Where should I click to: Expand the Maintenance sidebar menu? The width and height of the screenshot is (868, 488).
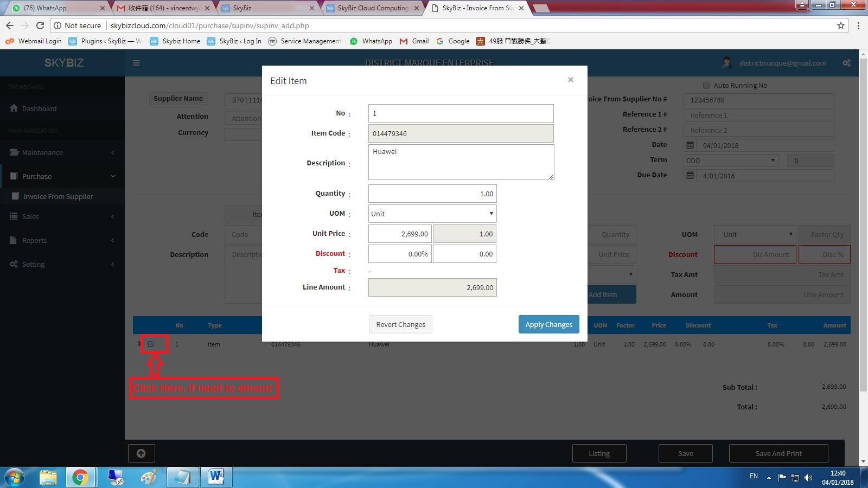tap(62, 152)
